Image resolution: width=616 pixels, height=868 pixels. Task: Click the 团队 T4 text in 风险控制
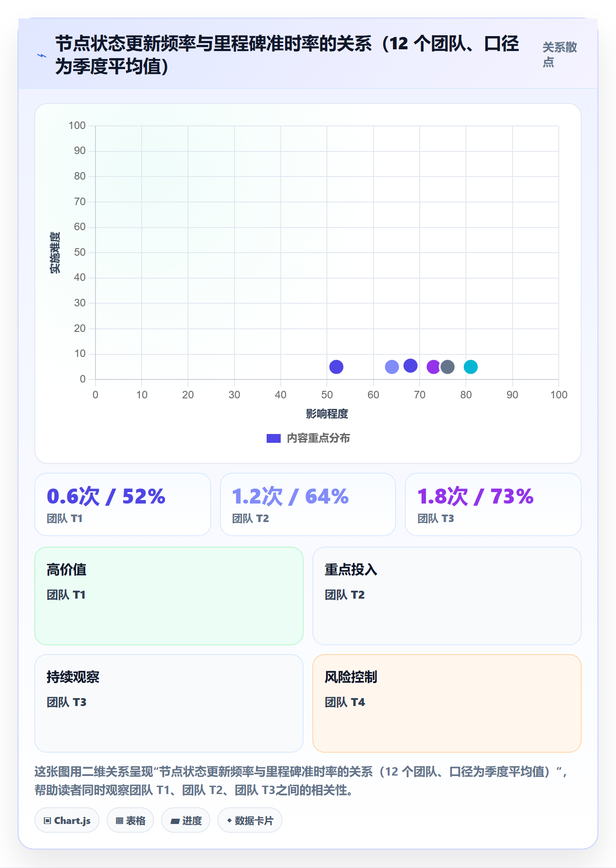point(345,702)
